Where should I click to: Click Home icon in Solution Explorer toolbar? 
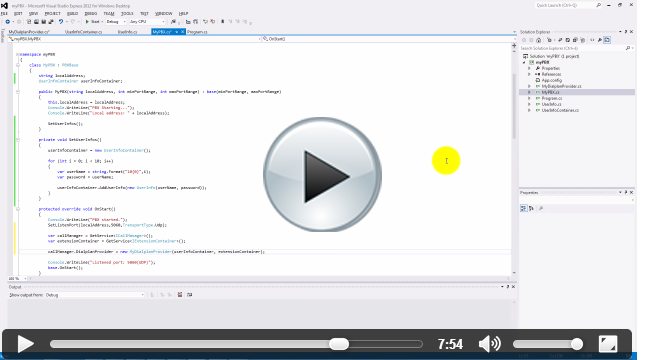tap(538, 40)
